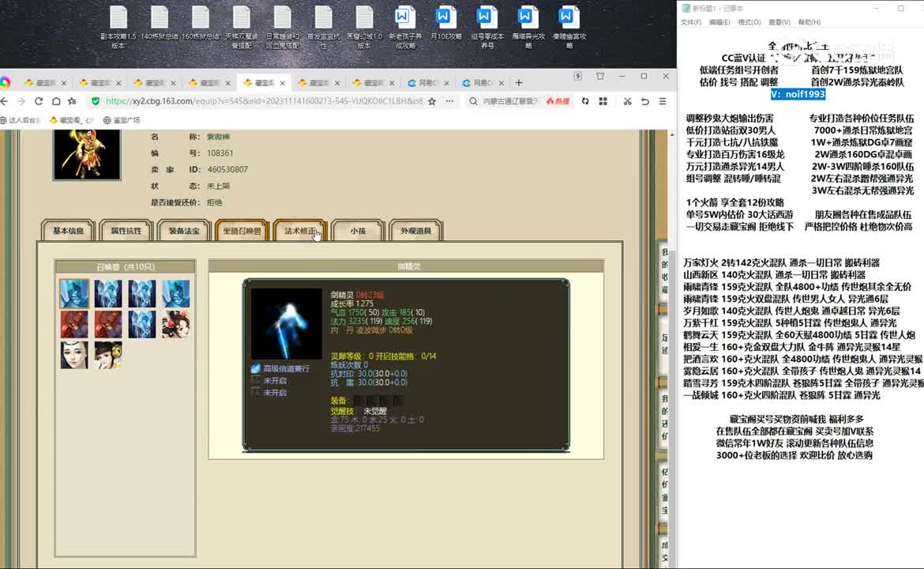924x569 pixels.
Task: Go back in the browser
Action: [5, 101]
